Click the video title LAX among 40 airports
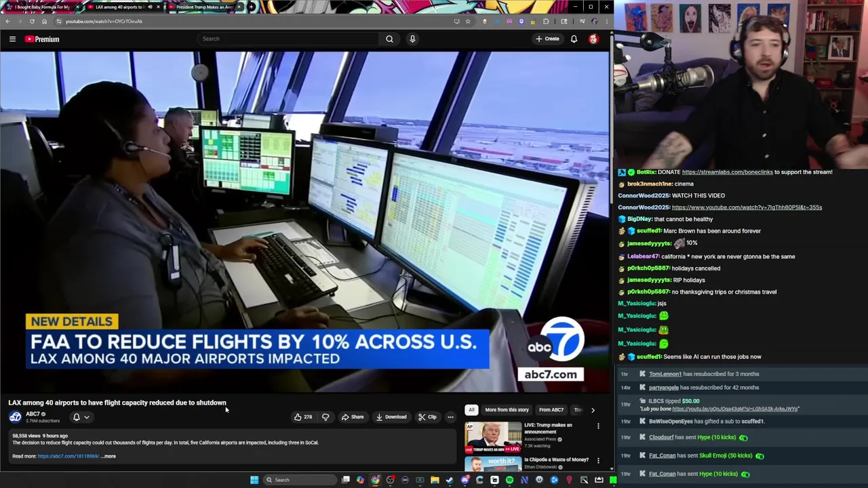868x488 pixels. [x=117, y=403]
